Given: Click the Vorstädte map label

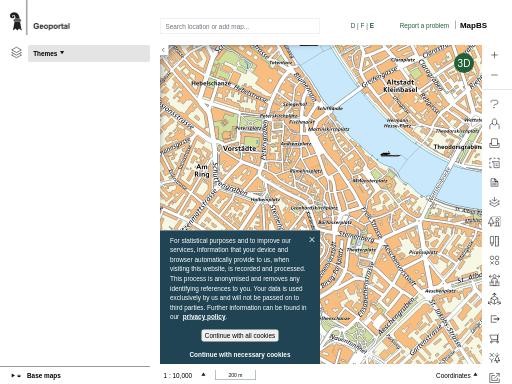Looking at the screenshot, I should 239,149.
